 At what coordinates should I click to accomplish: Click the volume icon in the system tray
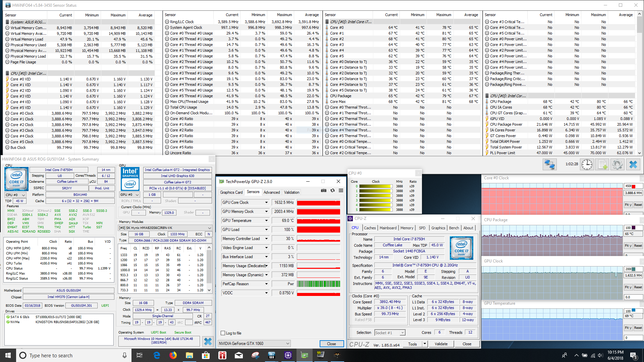[x=601, y=355]
